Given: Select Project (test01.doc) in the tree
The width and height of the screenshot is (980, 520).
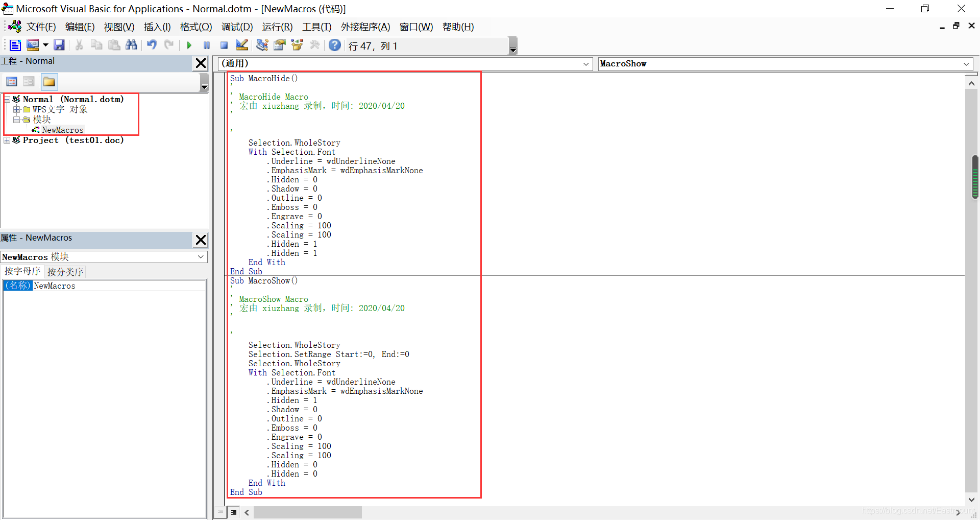Looking at the screenshot, I should (x=73, y=140).
